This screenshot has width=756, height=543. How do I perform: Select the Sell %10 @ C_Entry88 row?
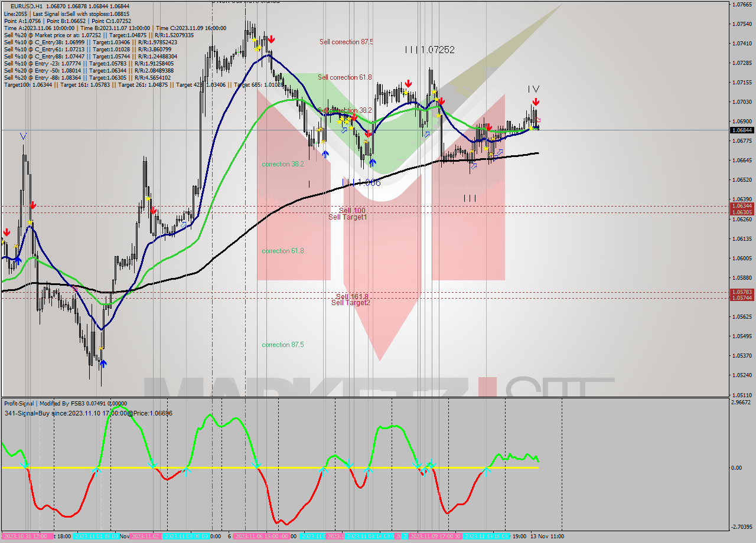coord(90,56)
